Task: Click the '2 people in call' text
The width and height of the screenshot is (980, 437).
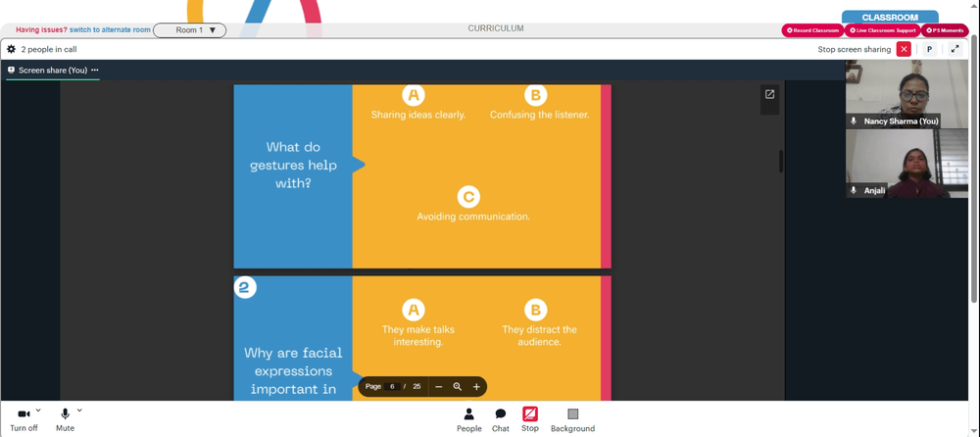Action: 49,49
